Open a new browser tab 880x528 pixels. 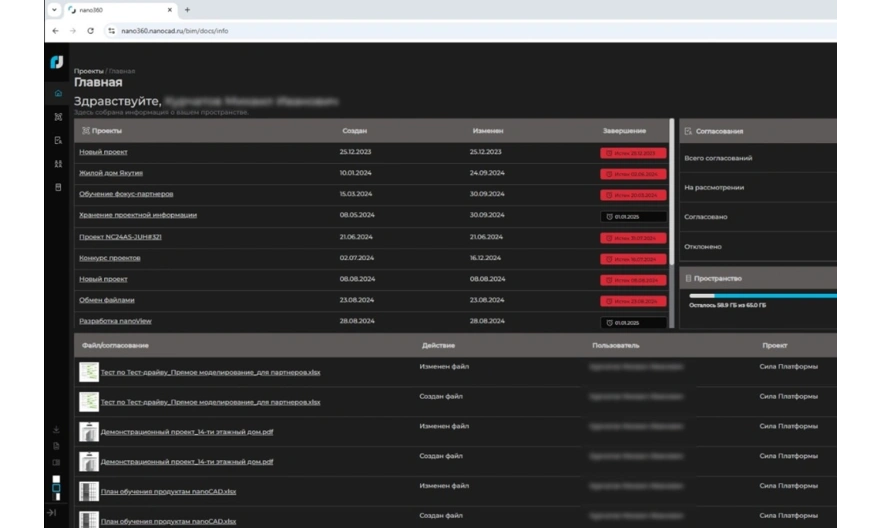pos(187,10)
